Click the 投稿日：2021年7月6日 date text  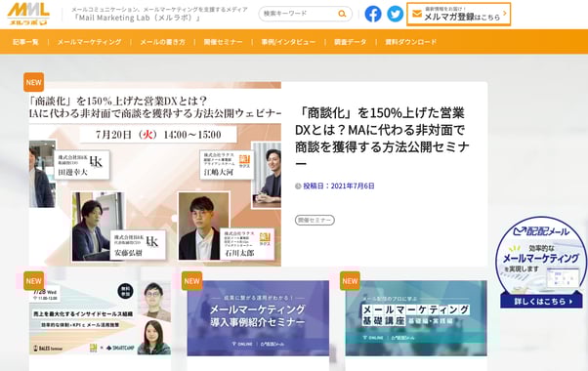[339, 185]
